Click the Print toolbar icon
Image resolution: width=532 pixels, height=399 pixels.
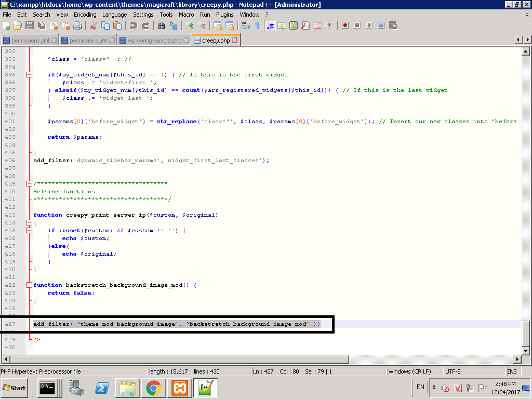click(x=77, y=25)
